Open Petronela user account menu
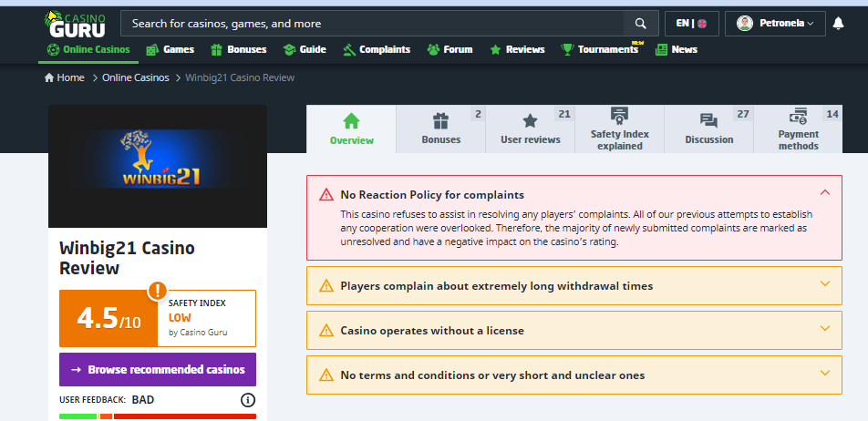Image resolution: width=868 pixels, height=421 pixels. 775,24
